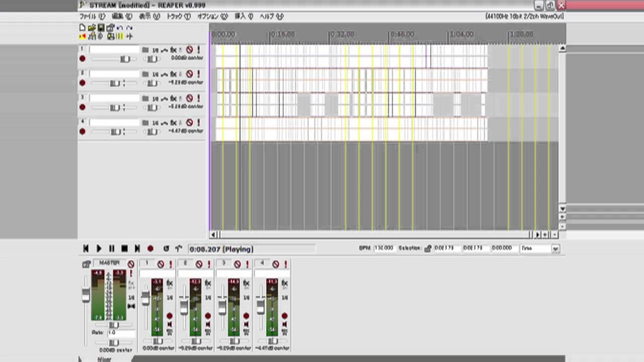Click the undo arrow in the toolbar
The width and height of the screenshot is (644, 362).
(120, 28)
